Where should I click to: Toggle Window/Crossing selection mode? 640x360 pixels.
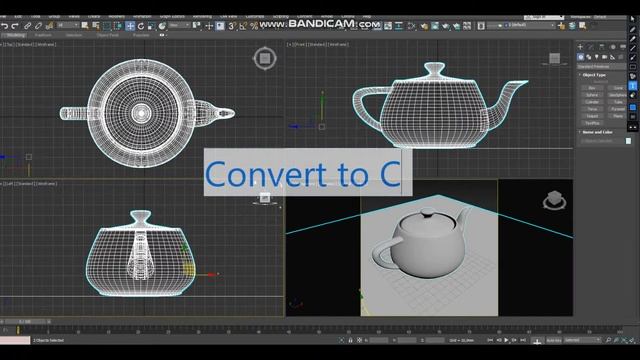pos(118,26)
